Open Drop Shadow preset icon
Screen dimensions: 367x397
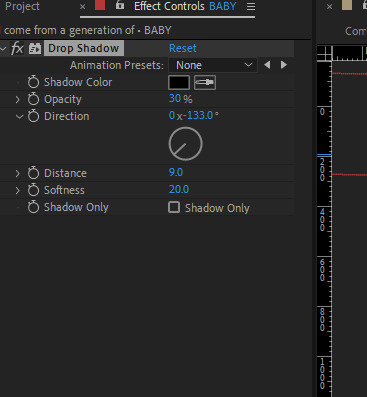tap(34, 48)
